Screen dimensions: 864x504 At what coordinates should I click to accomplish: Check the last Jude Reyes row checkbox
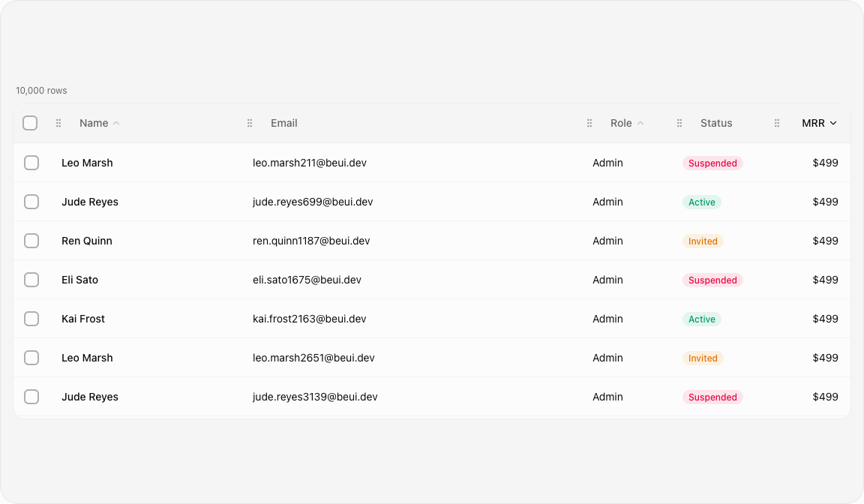pos(31,397)
